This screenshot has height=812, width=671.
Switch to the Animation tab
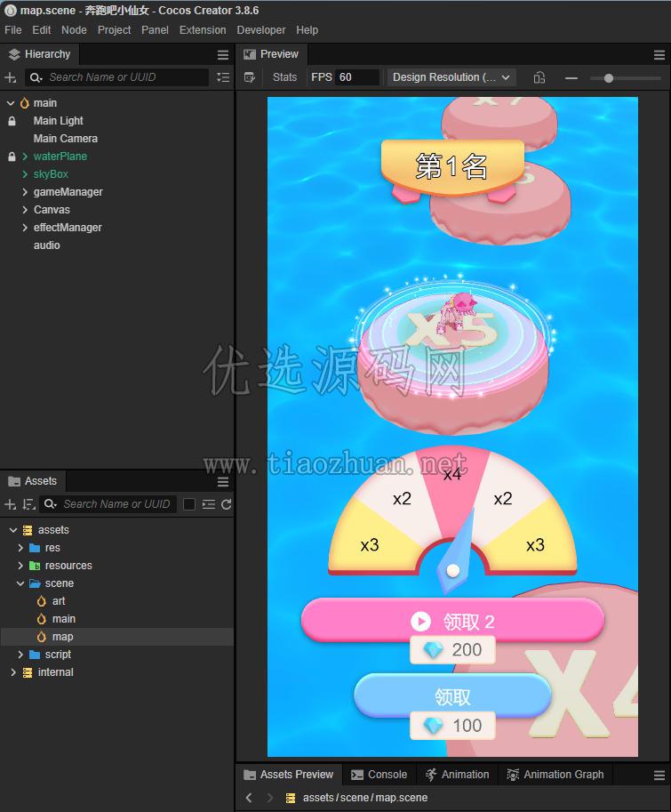(458, 775)
